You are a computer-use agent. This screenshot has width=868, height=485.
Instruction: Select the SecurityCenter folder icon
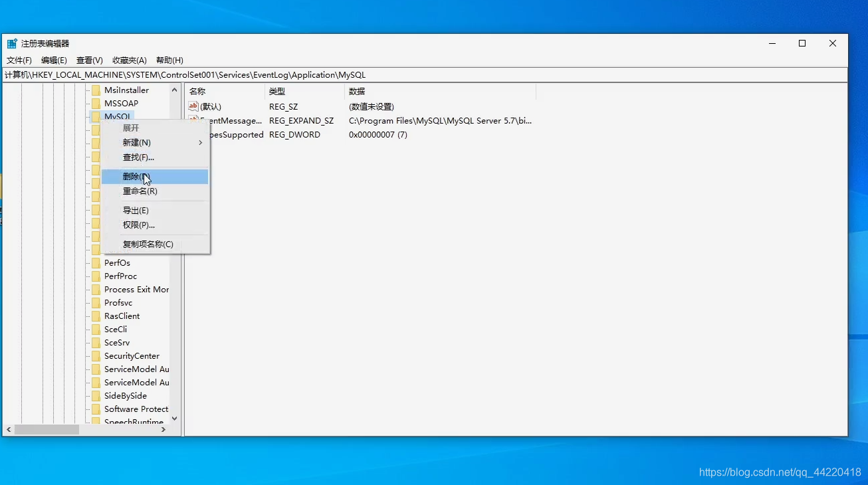coord(96,356)
